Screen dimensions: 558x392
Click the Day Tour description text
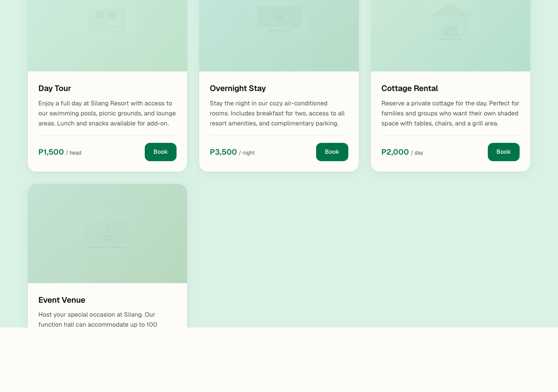[x=107, y=113]
